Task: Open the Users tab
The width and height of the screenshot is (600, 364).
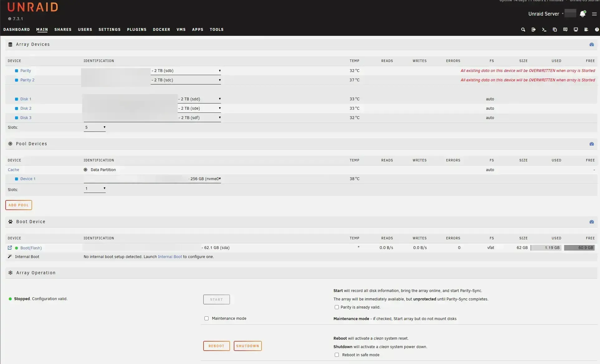Action: pos(85,30)
